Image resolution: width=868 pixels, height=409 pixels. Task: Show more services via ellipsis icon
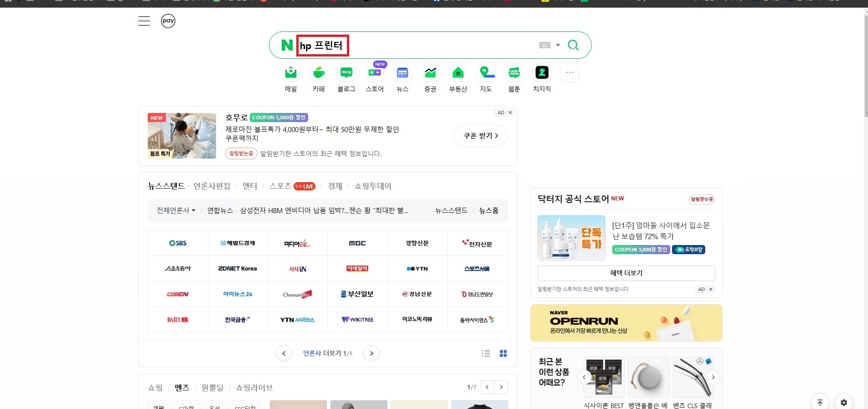point(570,72)
